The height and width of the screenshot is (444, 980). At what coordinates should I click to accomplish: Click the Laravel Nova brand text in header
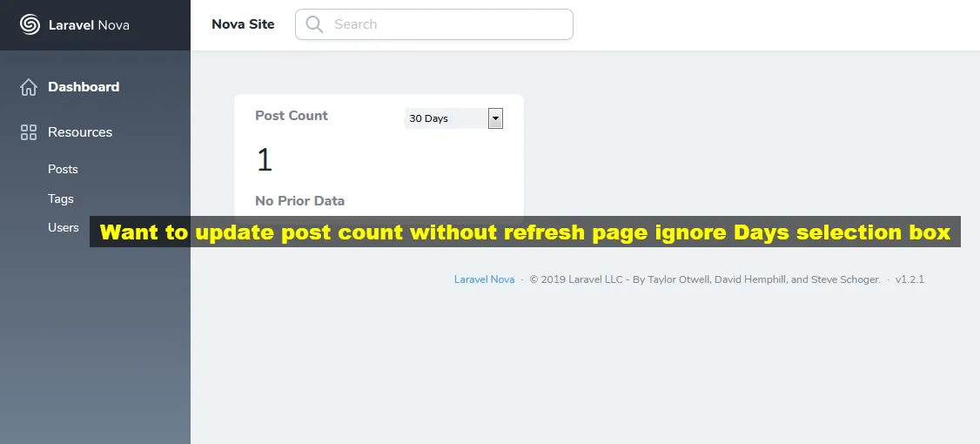(x=89, y=25)
